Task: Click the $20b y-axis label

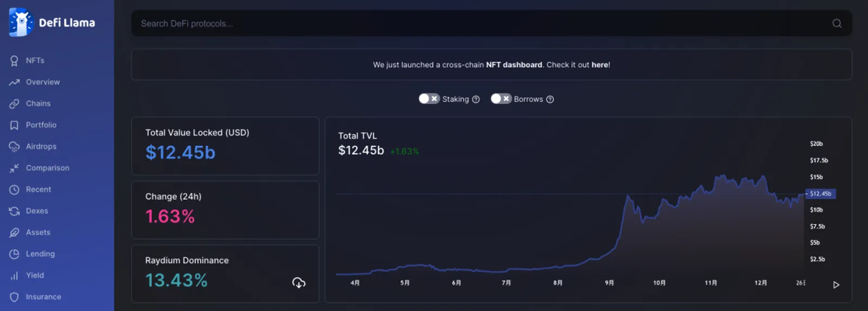Action: [x=816, y=144]
